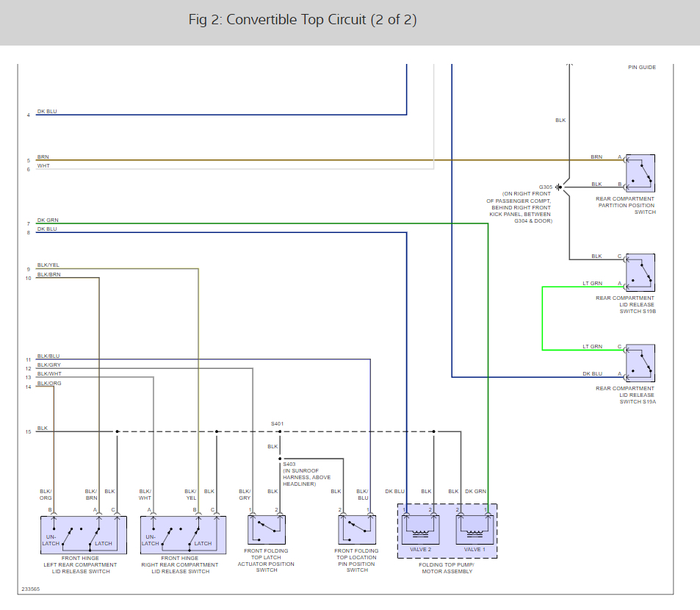Click the S401 splice label
Screen dimensions: 700x610
[x=277, y=424]
